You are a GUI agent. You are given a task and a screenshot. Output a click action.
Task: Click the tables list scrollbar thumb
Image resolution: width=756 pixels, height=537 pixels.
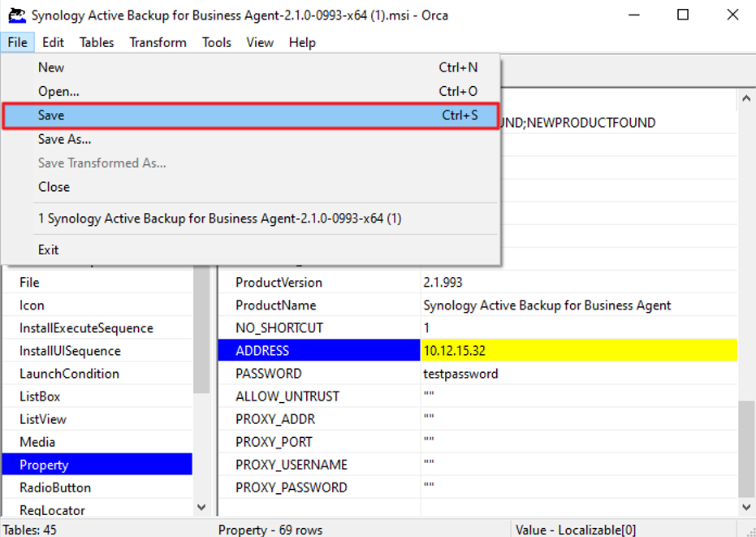[x=201, y=330]
